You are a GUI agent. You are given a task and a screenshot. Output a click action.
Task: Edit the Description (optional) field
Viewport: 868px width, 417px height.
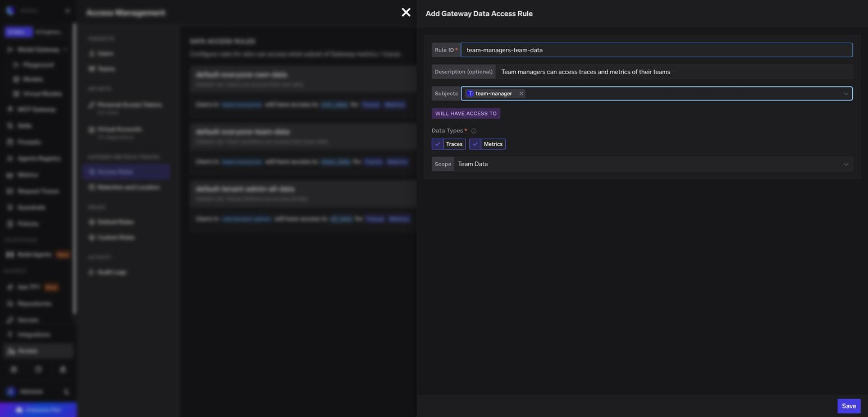(674, 72)
